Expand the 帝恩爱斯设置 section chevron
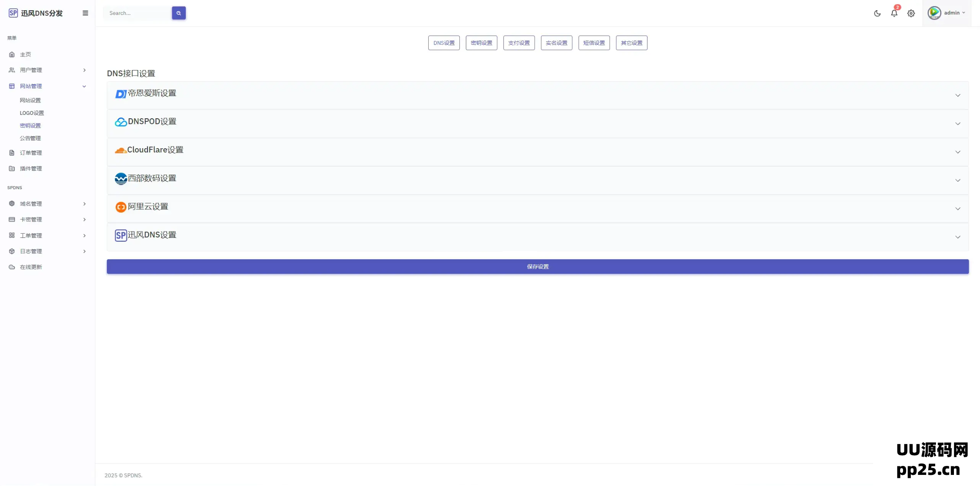Image resolution: width=980 pixels, height=486 pixels. coord(957,95)
